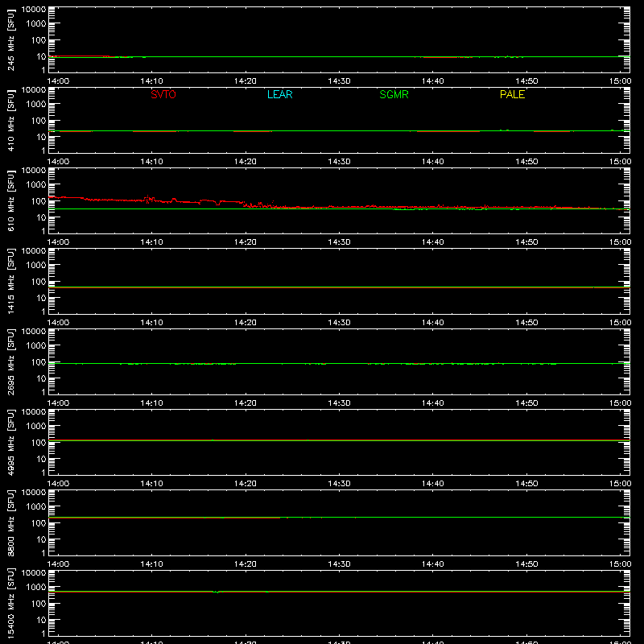Click 14:10 tick label under 245 MHz plot
The height and width of the screenshot is (644, 644).
click(151, 81)
